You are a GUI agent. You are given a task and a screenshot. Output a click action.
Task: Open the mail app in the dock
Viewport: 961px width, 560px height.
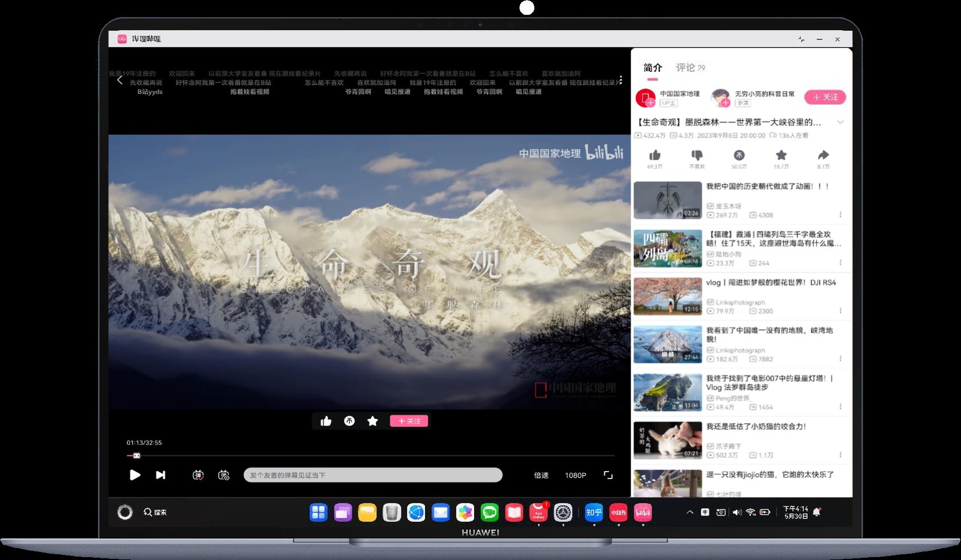click(x=441, y=513)
